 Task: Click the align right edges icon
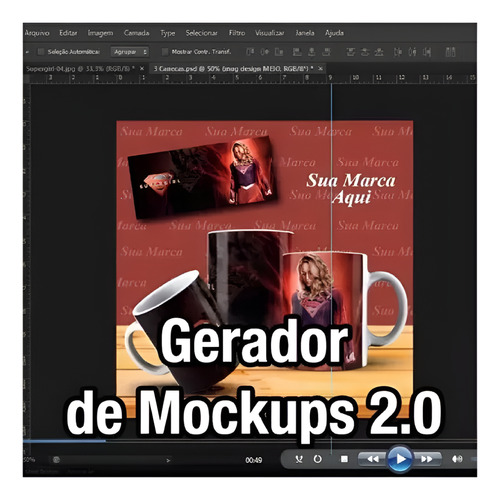pos(326,52)
